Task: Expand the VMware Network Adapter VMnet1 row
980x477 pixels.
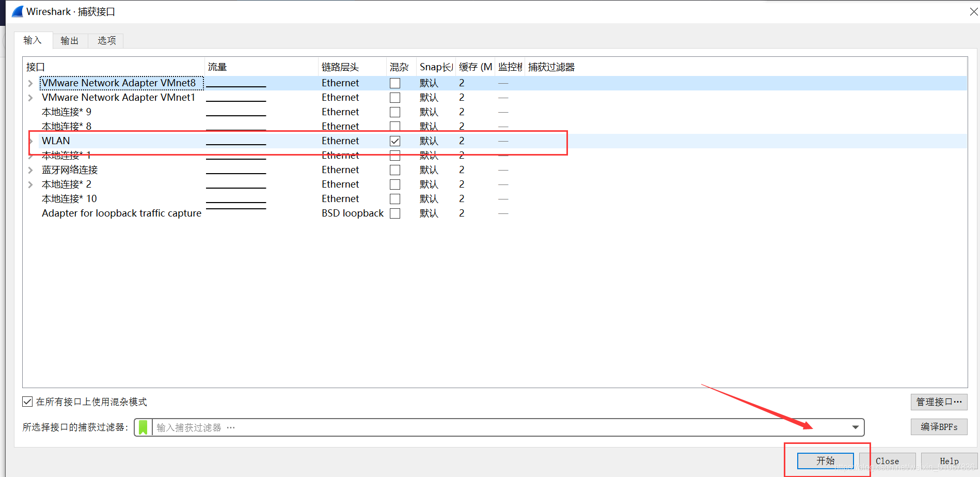Action: click(30, 98)
